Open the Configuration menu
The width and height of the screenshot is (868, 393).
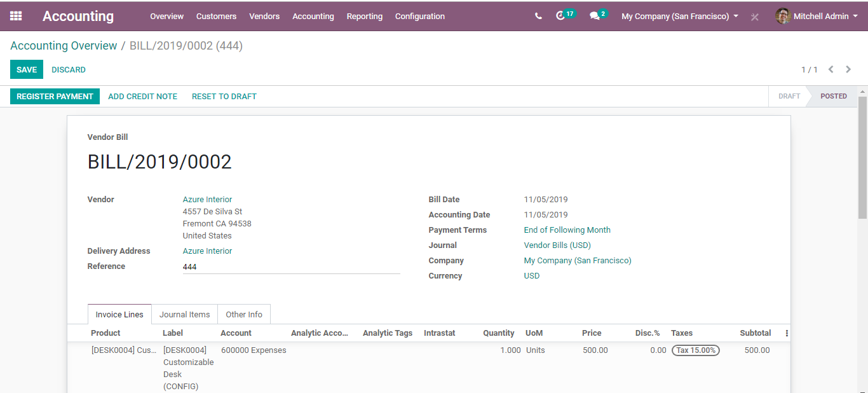(x=420, y=16)
